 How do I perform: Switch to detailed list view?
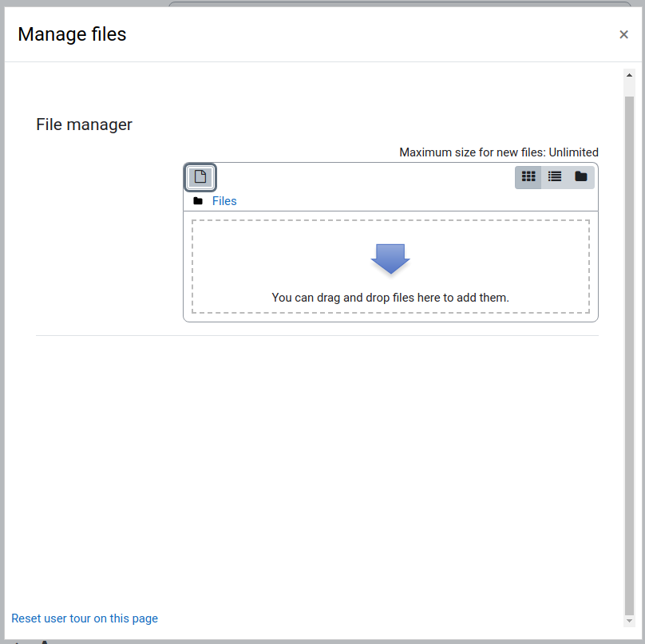[555, 177]
